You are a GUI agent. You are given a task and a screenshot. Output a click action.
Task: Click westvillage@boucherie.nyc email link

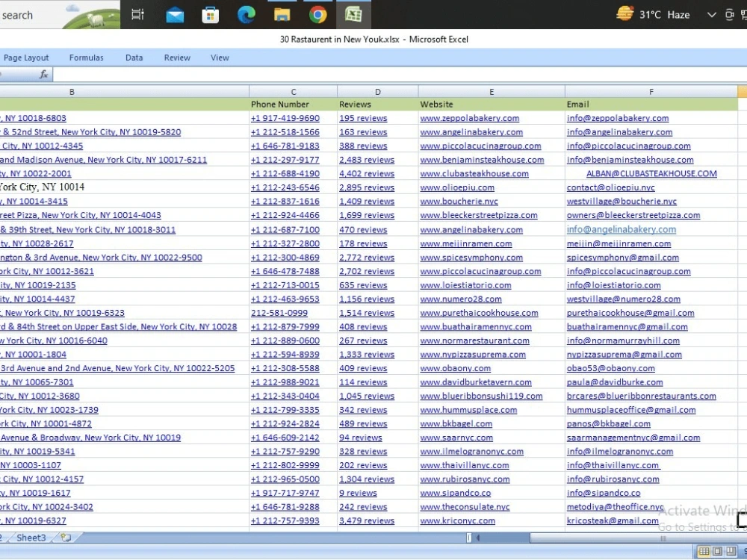pos(622,202)
